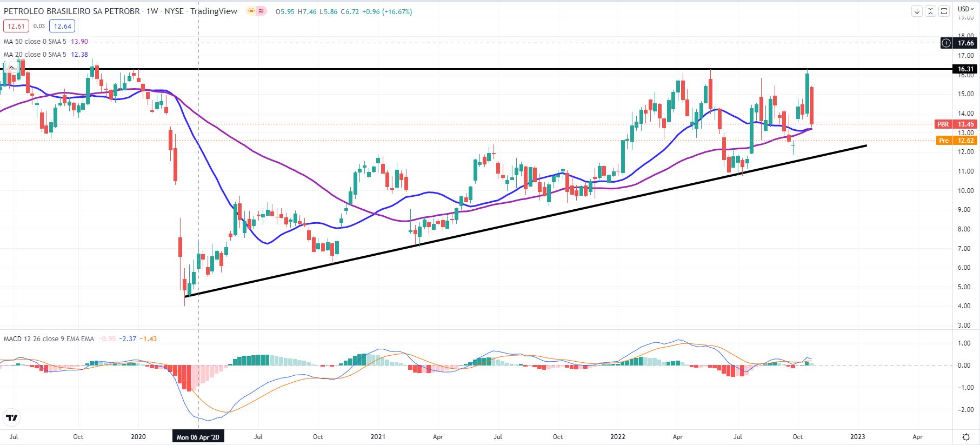Click the pink approximate-data indicator icon
The image size is (980, 445).
[261, 11]
